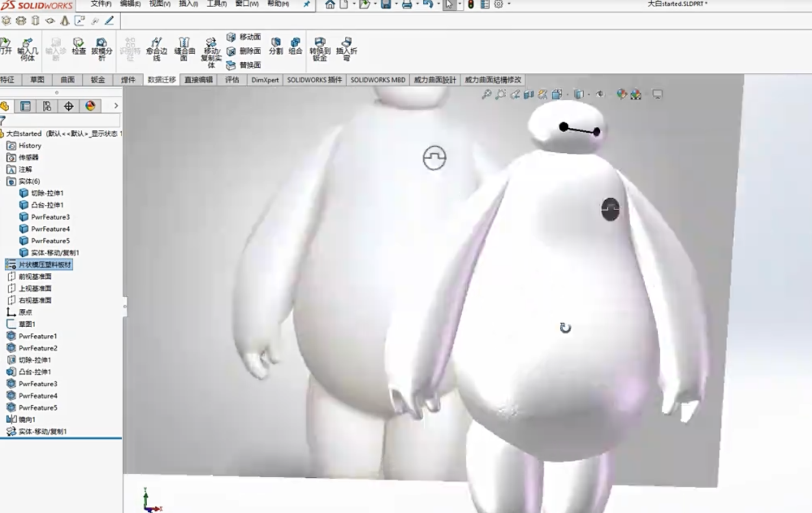Screen dimensions: 812x513
Task: Open the Display Style dropdown arrow
Action: (589, 94)
